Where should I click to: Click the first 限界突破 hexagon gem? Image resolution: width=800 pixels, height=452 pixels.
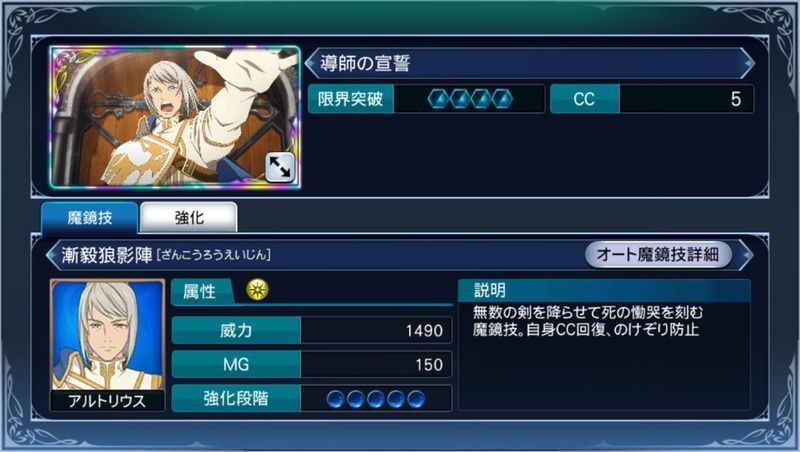point(438,99)
